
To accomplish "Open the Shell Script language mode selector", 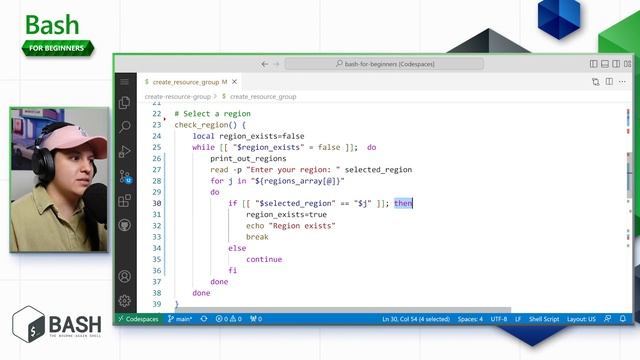I will click(544, 319).
